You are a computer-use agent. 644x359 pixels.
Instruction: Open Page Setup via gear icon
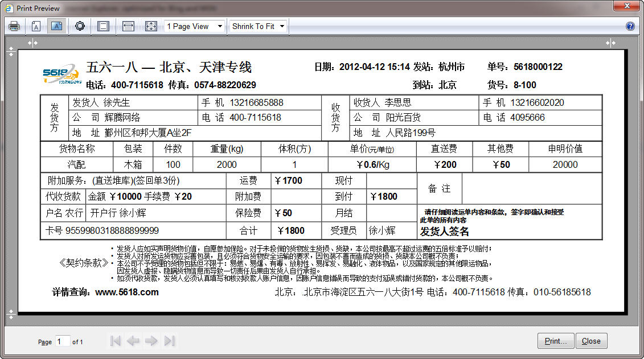(80, 26)
